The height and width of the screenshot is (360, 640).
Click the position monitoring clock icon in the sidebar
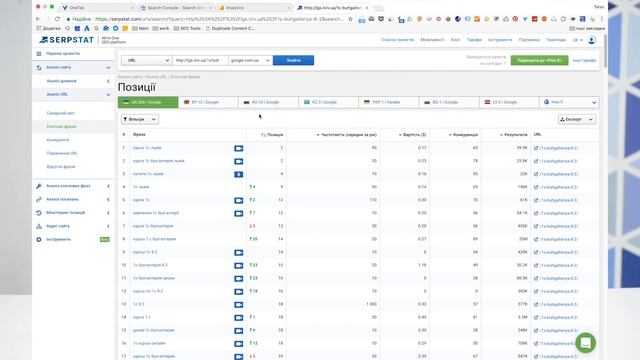pyautogui.click(x=39, y=213)
